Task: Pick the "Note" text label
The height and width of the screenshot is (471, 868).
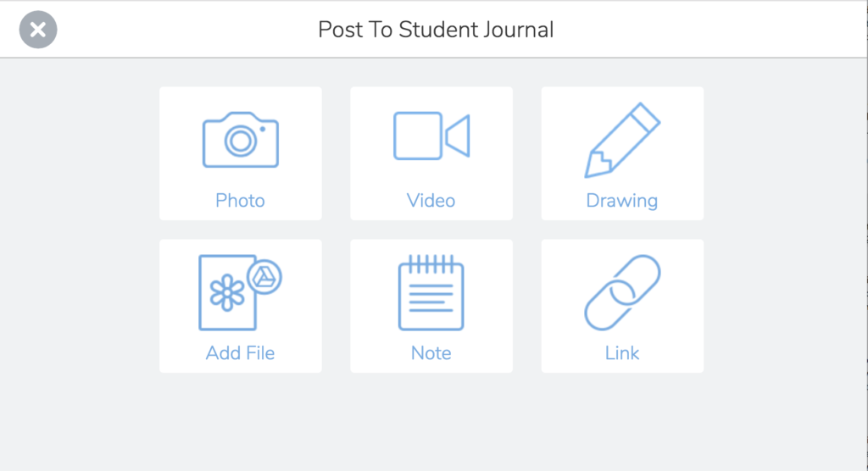Action: [x=431, y=353]
